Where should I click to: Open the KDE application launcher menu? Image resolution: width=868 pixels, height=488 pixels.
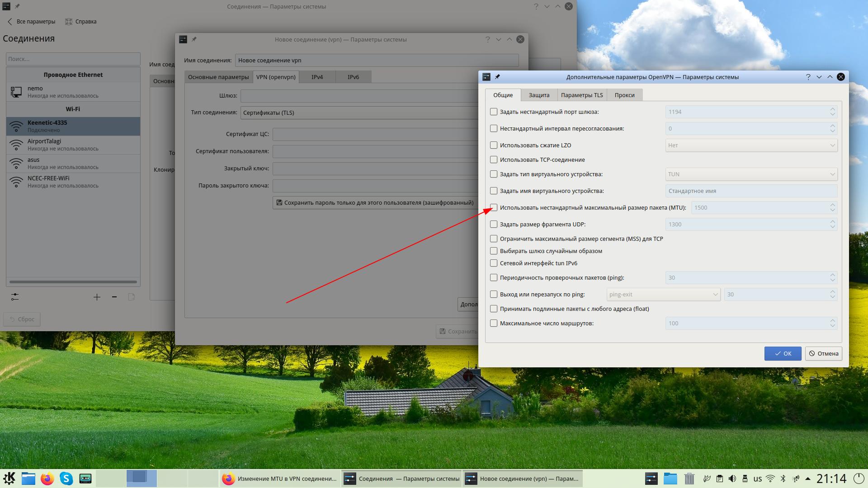tap(9, 479)
